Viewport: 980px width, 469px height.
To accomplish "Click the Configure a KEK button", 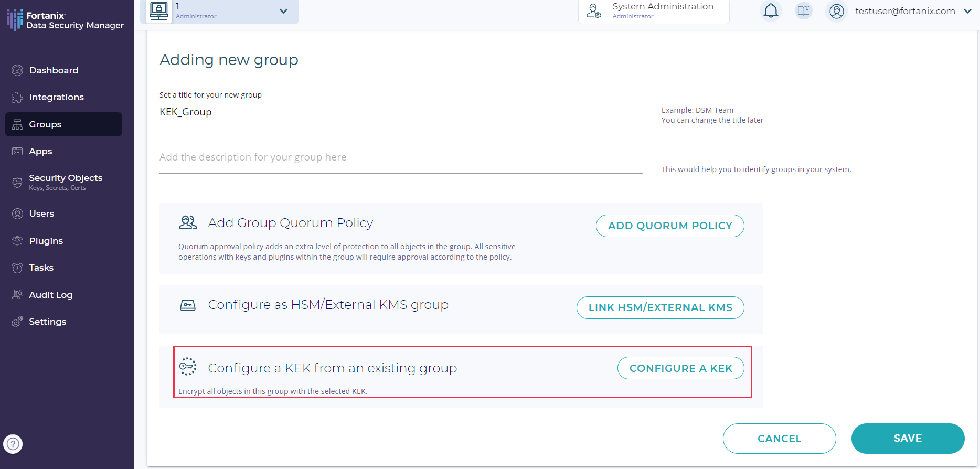I will [680, 368].
